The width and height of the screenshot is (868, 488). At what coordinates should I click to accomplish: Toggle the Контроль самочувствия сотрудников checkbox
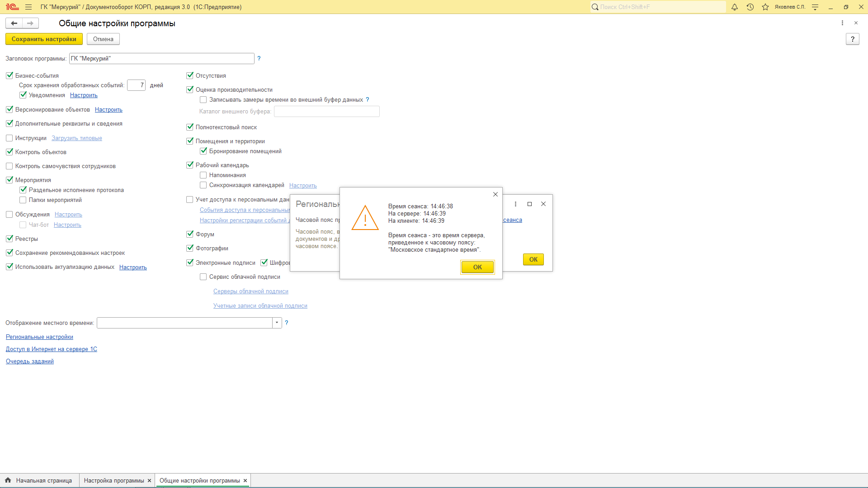coord(9,166)
